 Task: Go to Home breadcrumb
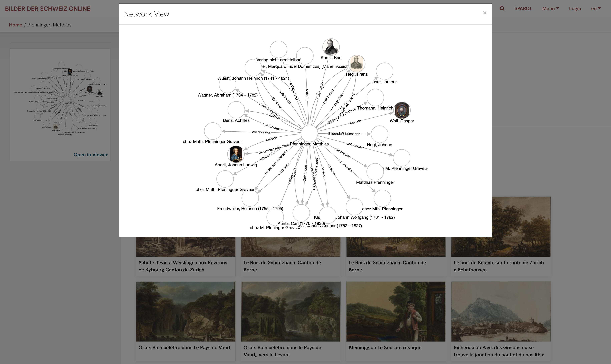(16, 25)
